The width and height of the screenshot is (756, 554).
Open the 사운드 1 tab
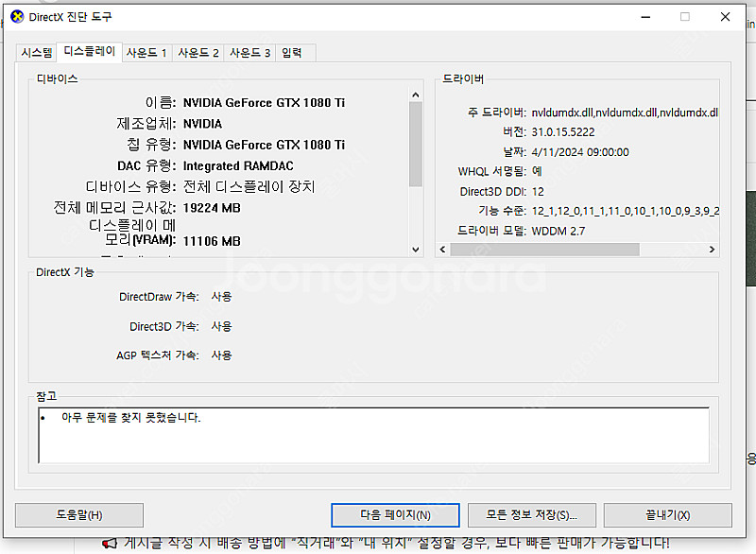pos(146,53)
